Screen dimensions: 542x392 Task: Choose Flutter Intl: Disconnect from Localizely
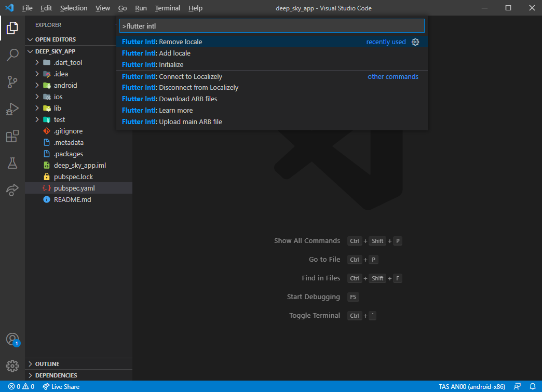[x=272, y=87]
